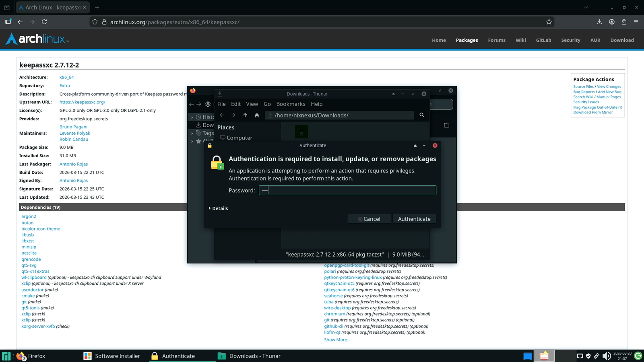
Task: Click the blue show desktop icon
Action: click(x=527, y=356)
